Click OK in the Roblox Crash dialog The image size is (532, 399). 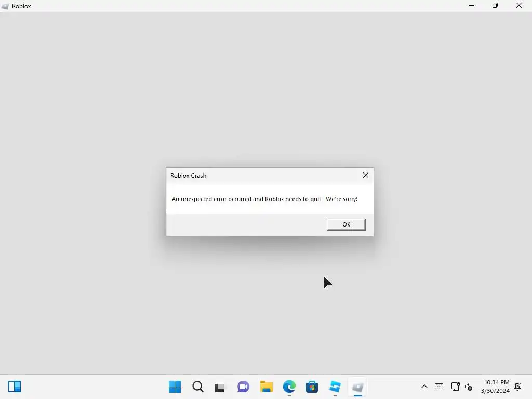tap(346, 224)
